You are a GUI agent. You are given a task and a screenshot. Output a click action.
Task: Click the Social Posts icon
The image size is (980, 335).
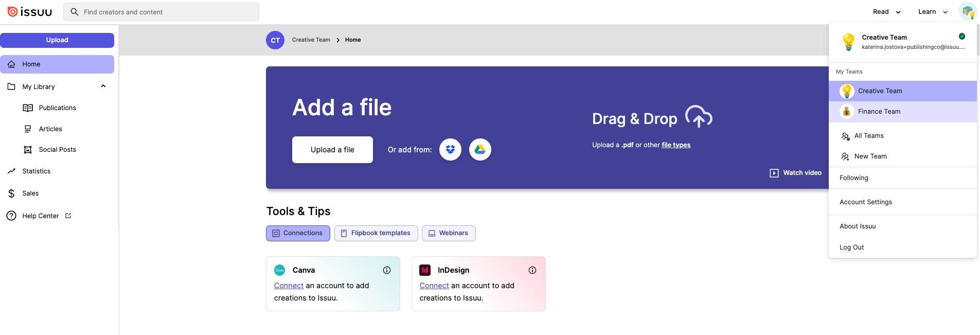click(28, 150)
